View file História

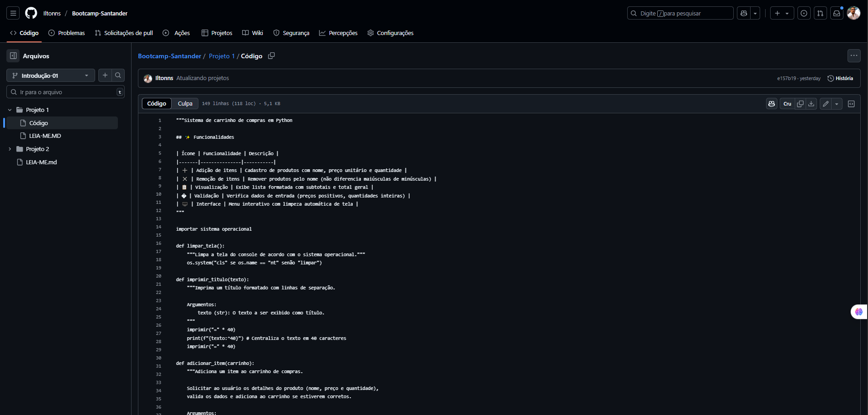click(840, 78)
